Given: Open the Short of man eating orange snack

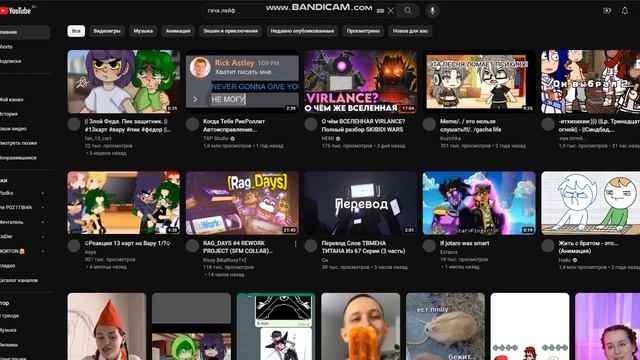Looking at the screenshot, I should (x=361, y=326).
